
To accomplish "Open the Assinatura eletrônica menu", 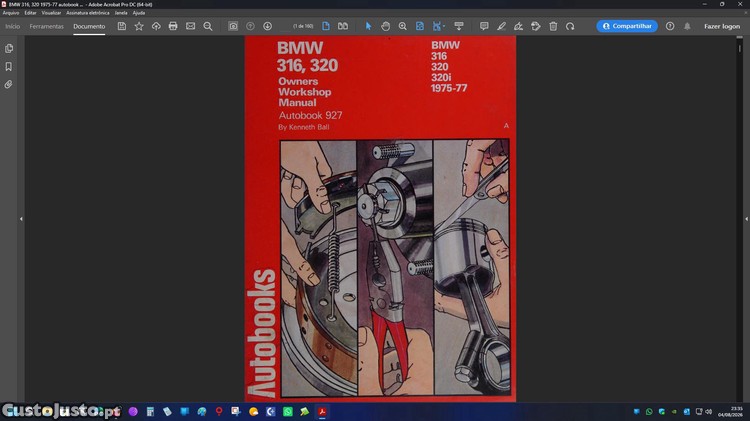I will (x=88, y=13).
